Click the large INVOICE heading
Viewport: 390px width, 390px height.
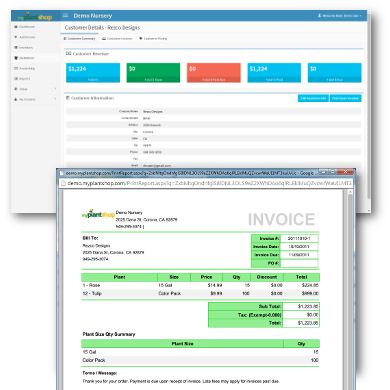[x=282, y=219]
